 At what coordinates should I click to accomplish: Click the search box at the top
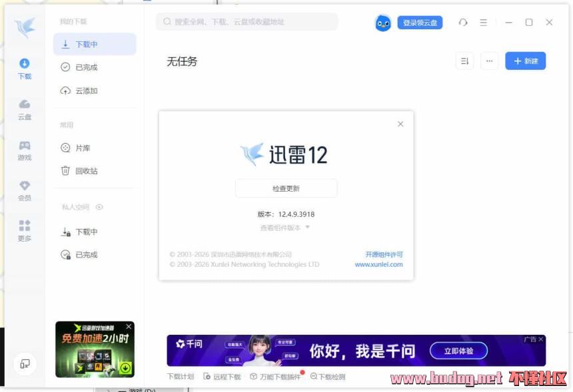pyautogui.click(x=247, y=22)
